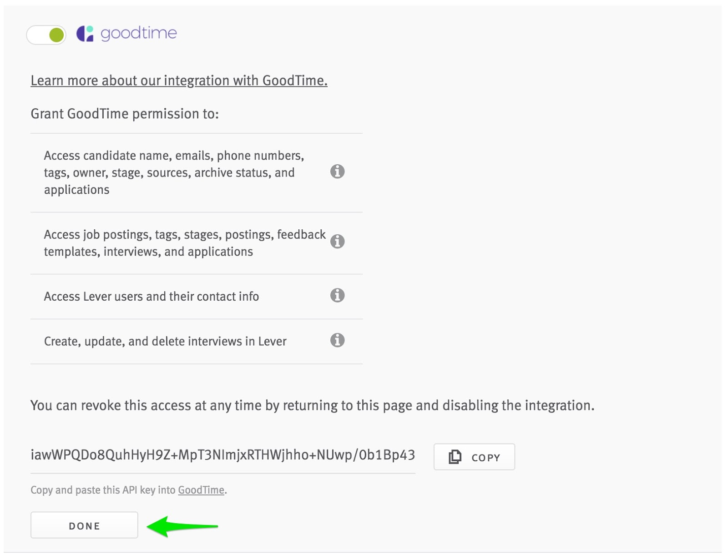Click the GoodTime logo icon
The height and width of the screenshot is (560, 728).
(85, 33)
